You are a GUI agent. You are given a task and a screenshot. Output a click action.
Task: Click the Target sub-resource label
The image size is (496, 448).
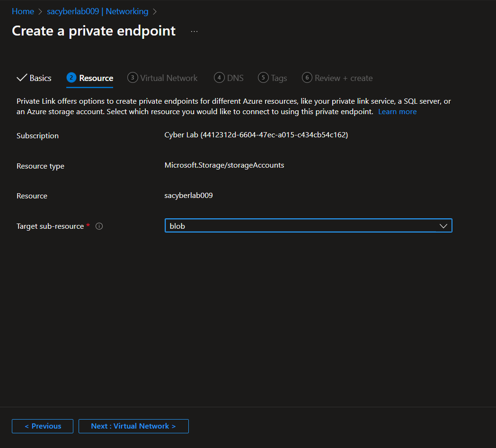(50, 226)
